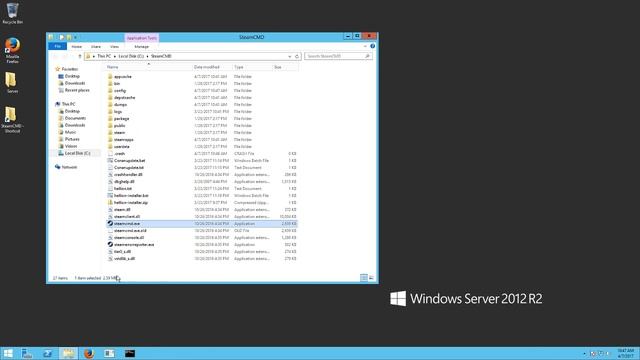Image resolution: width=640 pixels, height=360 pixels.
Task: Expand the ribbon with the chevron
Action: 365,47
